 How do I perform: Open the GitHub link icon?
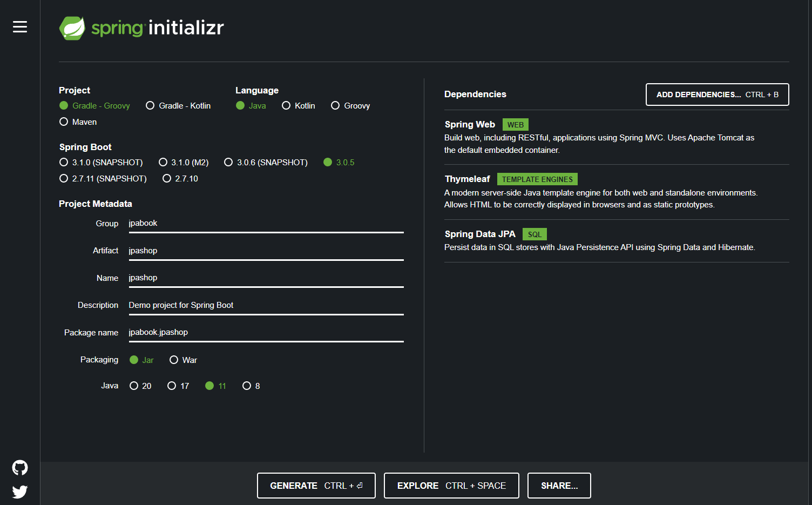point(20,468)
